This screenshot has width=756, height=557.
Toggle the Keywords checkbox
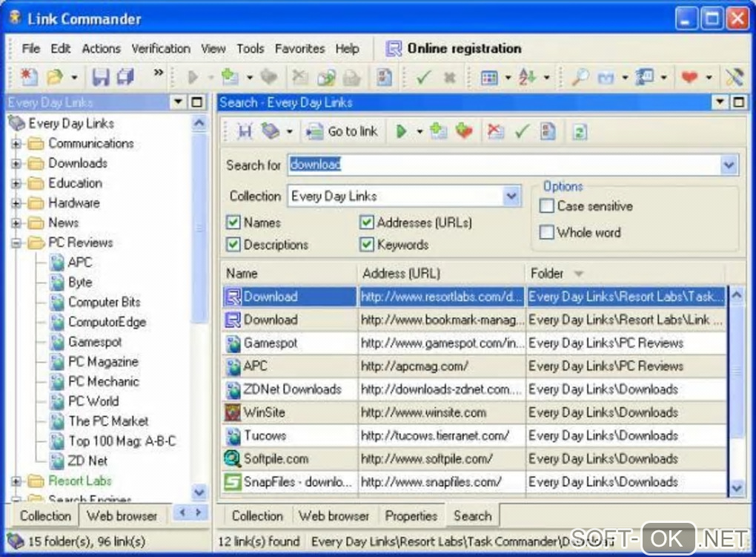click(x=366, y=245)
